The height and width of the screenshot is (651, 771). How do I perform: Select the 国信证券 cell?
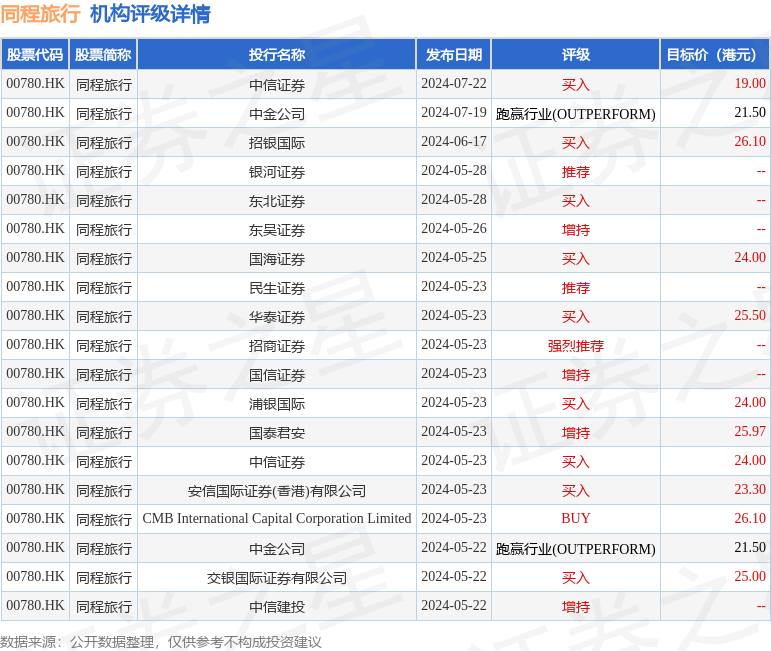click(277, 375)
